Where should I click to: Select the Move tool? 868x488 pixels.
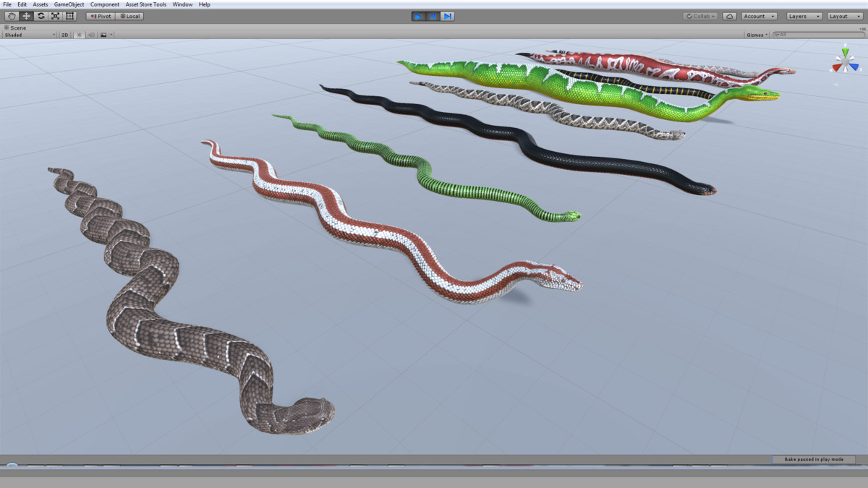[26, 16]
